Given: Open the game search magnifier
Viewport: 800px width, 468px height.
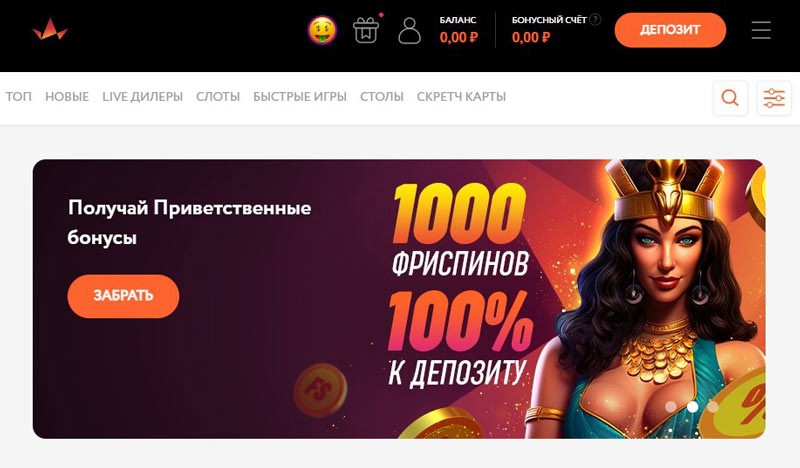Looking at the screenshot, I should (x=730, y=97).
